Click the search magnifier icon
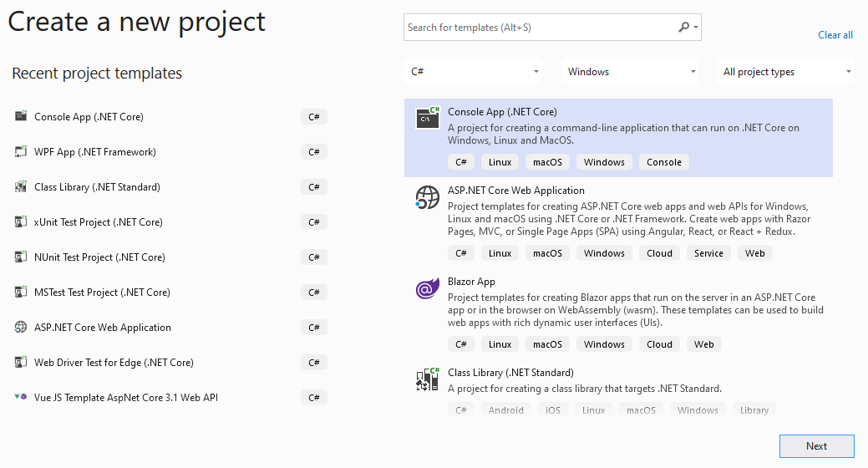The height and width of the screenshot is (468, 868). [x=684, y=27]
